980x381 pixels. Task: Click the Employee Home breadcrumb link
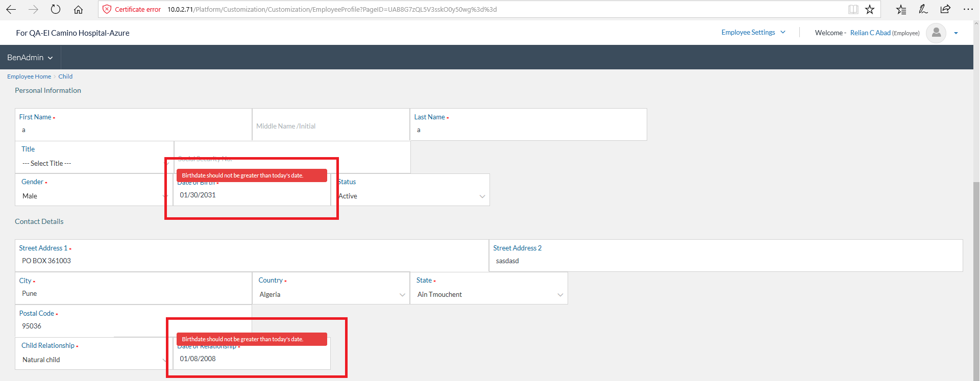tap(29, 77)
